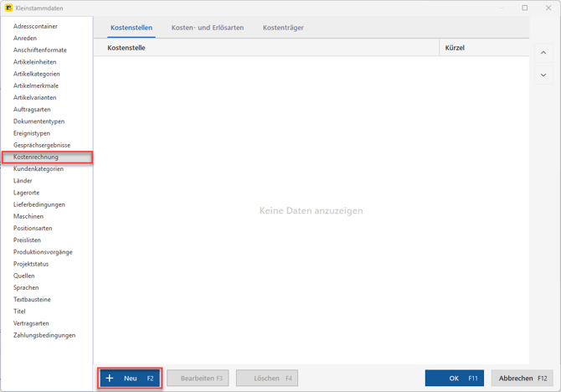Choose Artikelkategorien from the list
Screen dimensions: 561x392
click(37, 74)
